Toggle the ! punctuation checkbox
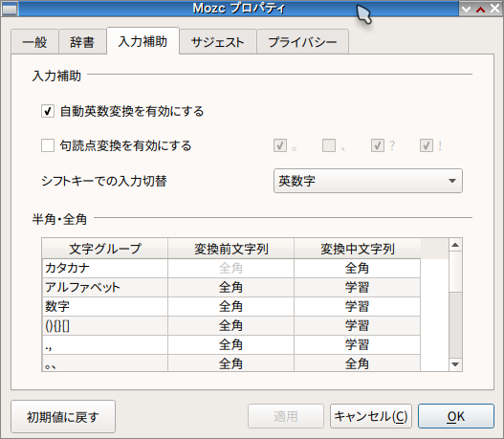Image resolution: width=504 pixels, height=439 pixels. coord(427,145)
